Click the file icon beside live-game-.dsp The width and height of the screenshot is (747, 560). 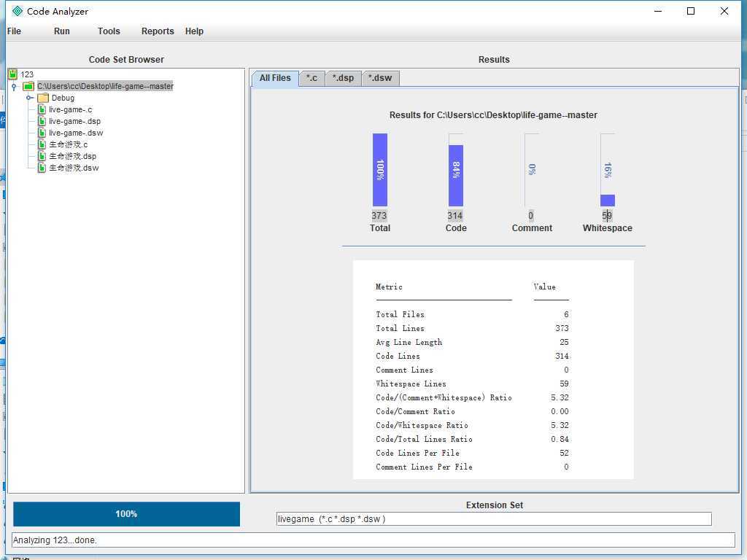42,121
